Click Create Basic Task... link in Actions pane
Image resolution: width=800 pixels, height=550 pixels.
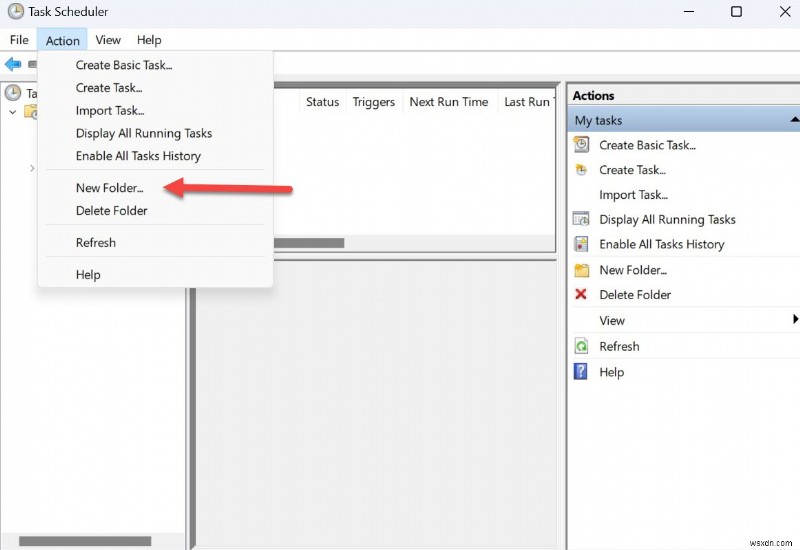(x=647, y=145)
